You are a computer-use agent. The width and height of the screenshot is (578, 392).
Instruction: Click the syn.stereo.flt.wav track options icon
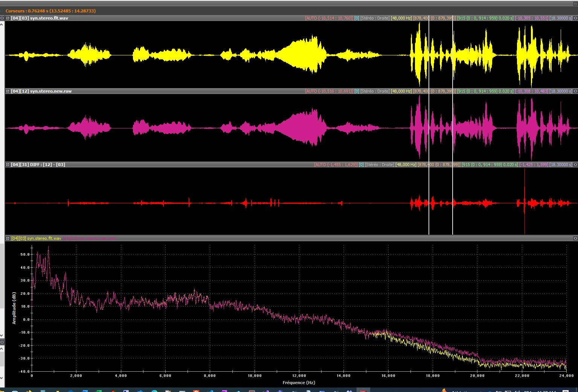point(8,18)
